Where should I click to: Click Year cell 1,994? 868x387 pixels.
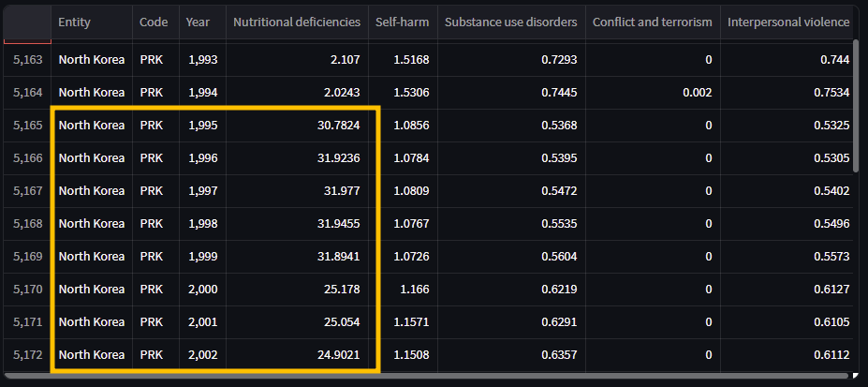pos(202,93)
